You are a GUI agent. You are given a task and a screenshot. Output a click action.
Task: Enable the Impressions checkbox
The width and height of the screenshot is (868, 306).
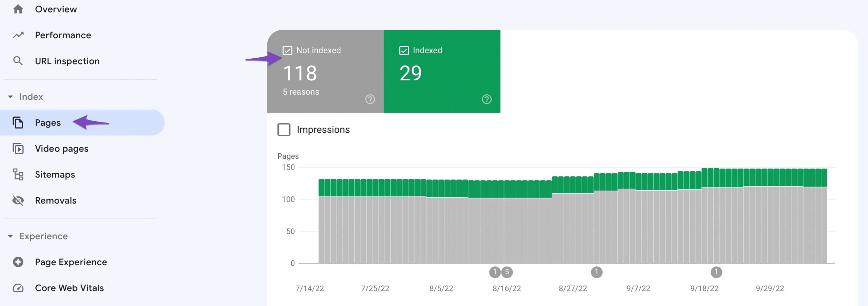(284, 130)
